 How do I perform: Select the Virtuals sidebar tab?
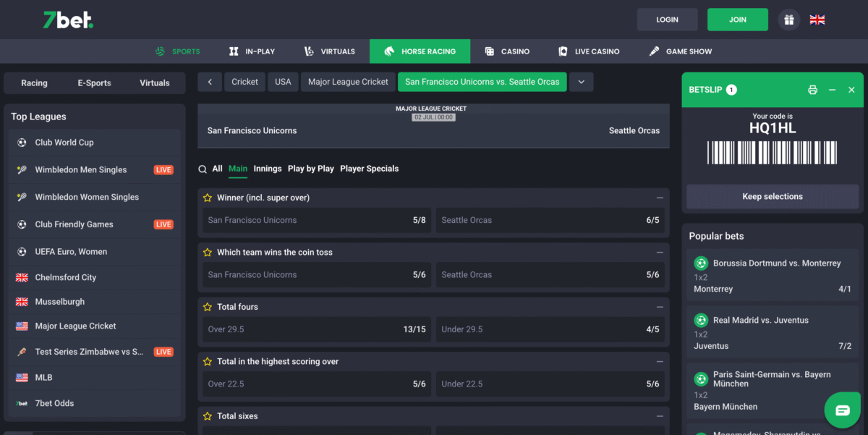point(155,83)
